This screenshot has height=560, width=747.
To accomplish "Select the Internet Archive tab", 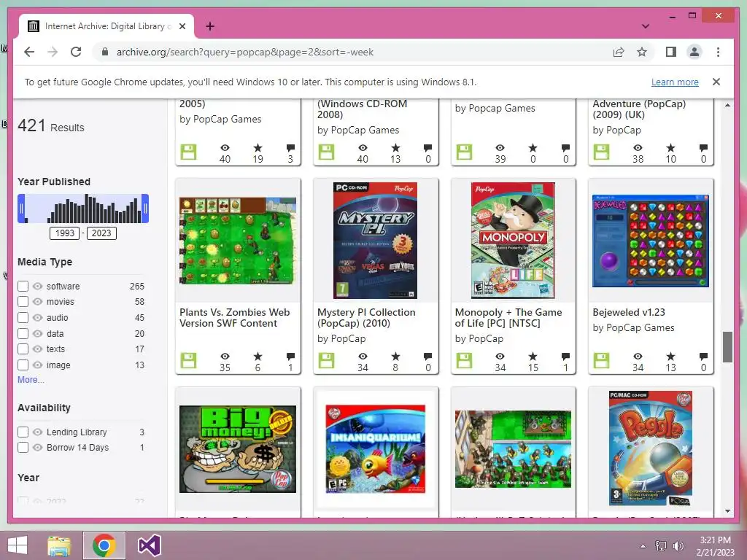I will click(107, 26).
